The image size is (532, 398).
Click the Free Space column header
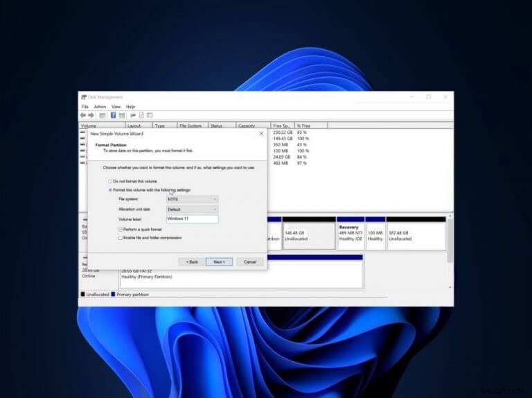pyautogui.click(x=283, y=126)
